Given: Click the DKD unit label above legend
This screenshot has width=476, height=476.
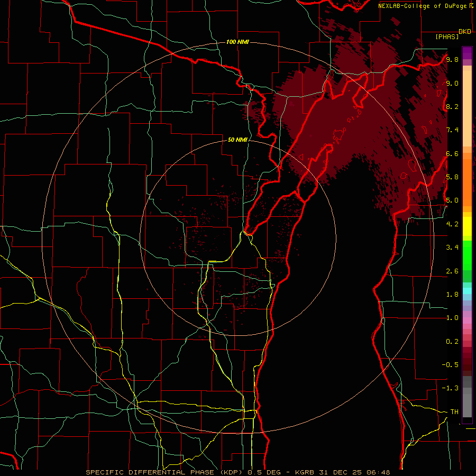Looking at the screenshot, I should point(465,32).
